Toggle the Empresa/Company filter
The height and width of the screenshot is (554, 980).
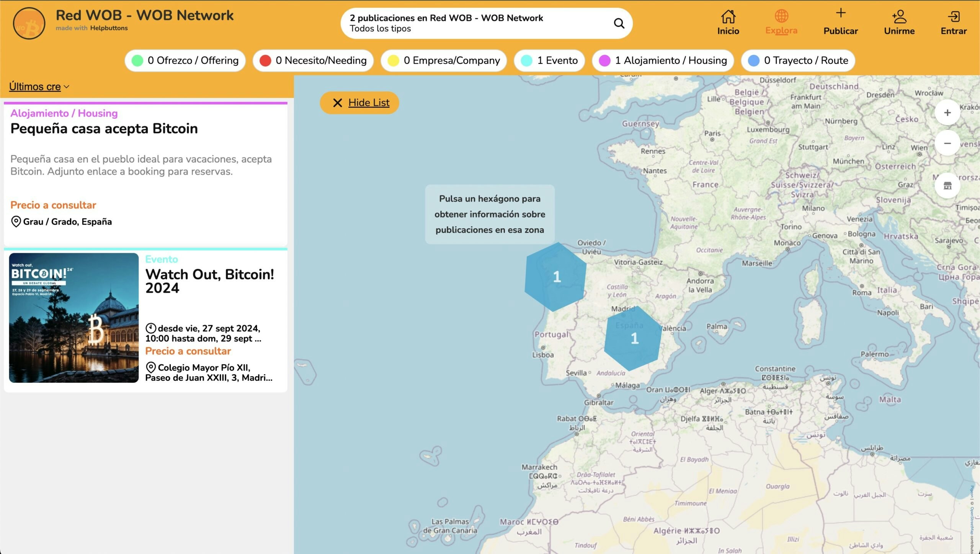[x=444, y=61]
